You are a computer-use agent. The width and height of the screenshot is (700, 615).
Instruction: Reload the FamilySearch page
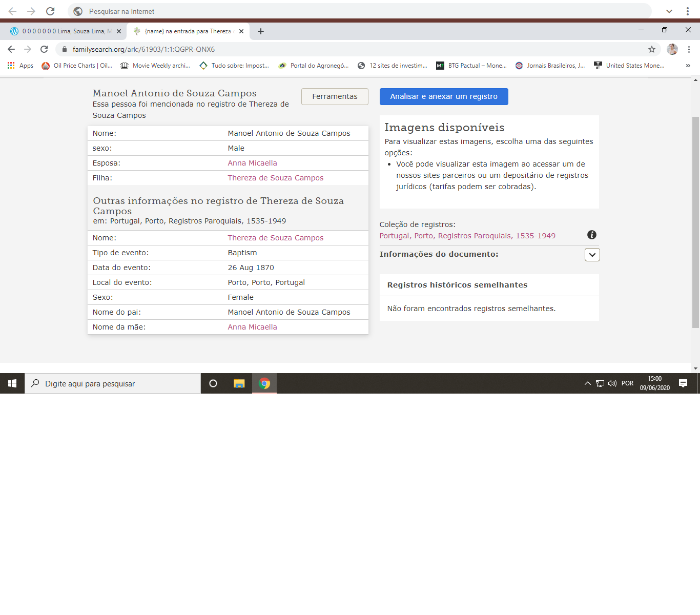coord(44,49)
